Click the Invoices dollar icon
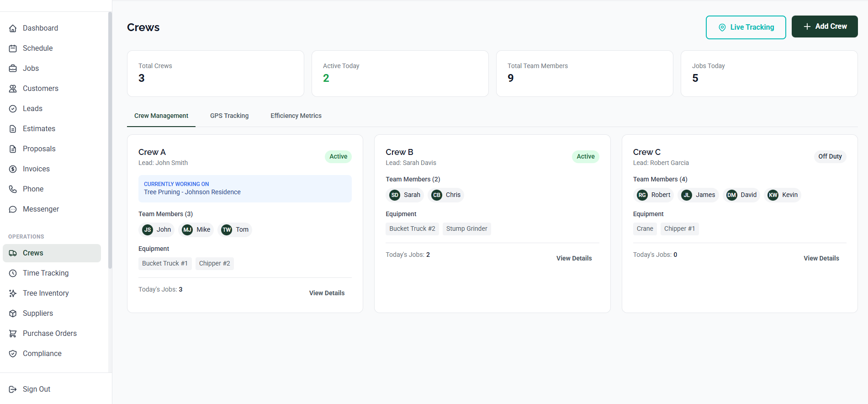The height and width of the screenshot is (404, 868). pyautogui.click(x=13, y=169)
